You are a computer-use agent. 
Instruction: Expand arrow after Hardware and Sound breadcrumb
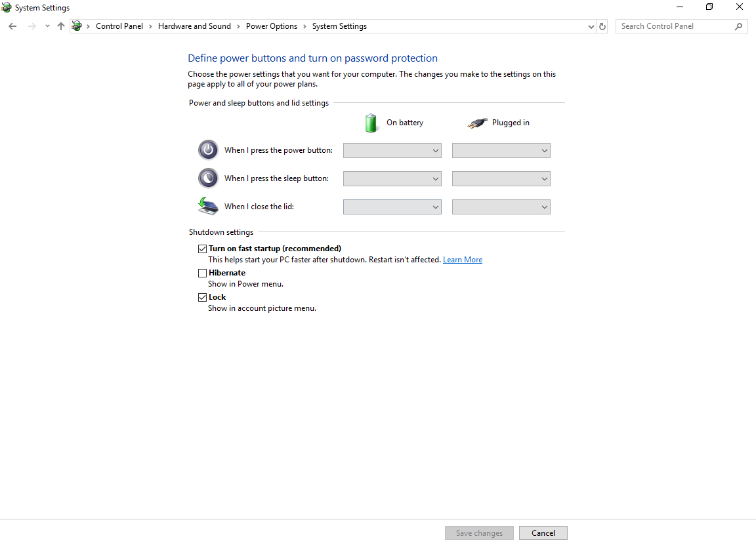pyautogui.click(x=238, y=26)
